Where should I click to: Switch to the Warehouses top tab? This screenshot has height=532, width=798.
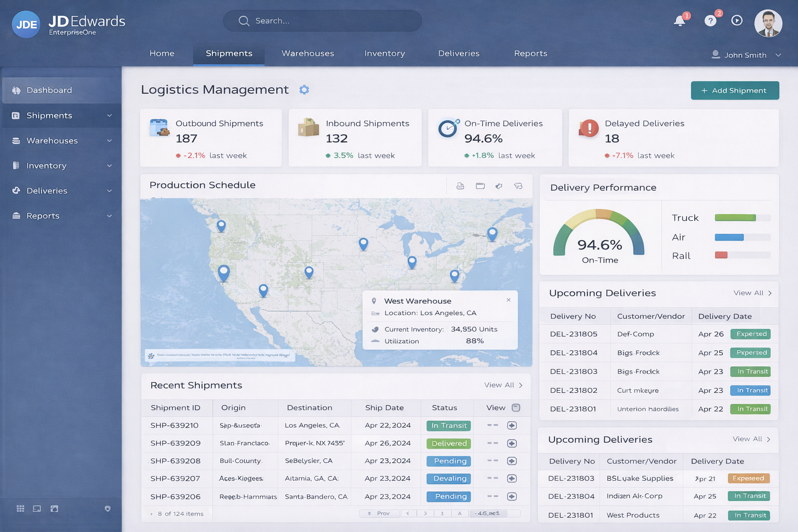tap(308, 54)
